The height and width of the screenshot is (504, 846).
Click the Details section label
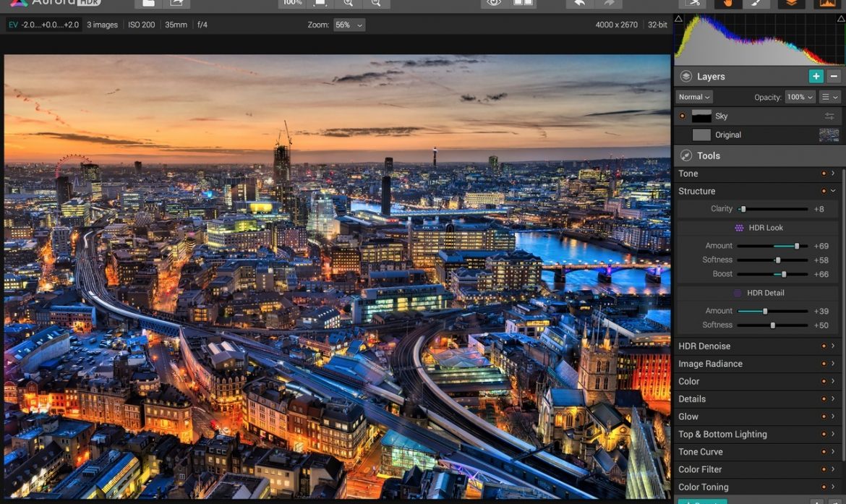692,398
